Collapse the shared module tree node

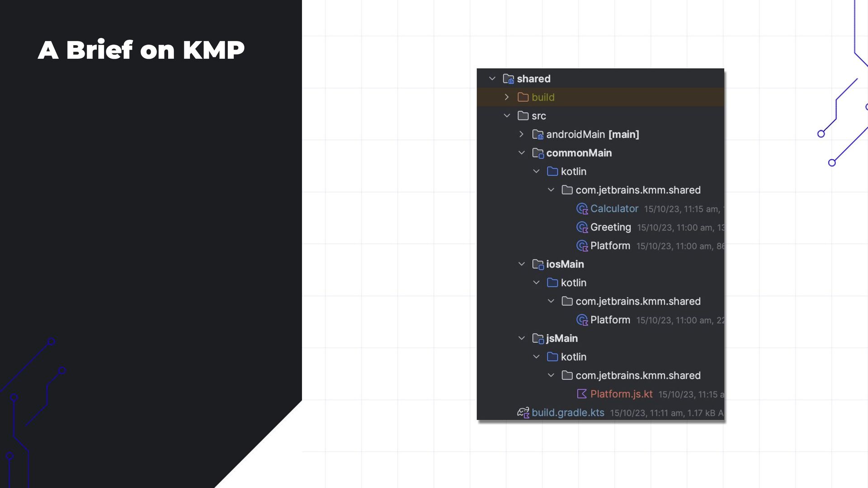(x=492, y=79)
